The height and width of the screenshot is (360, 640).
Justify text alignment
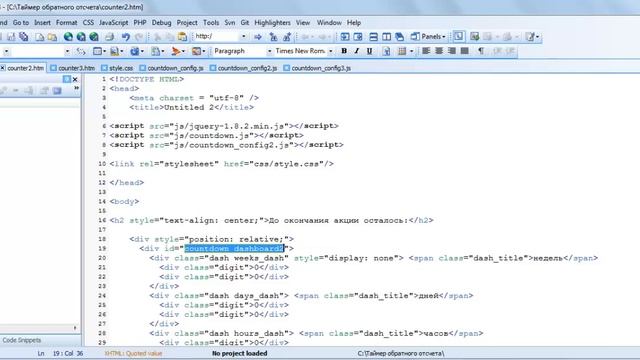pyautogui.click(x=464, y=51)
